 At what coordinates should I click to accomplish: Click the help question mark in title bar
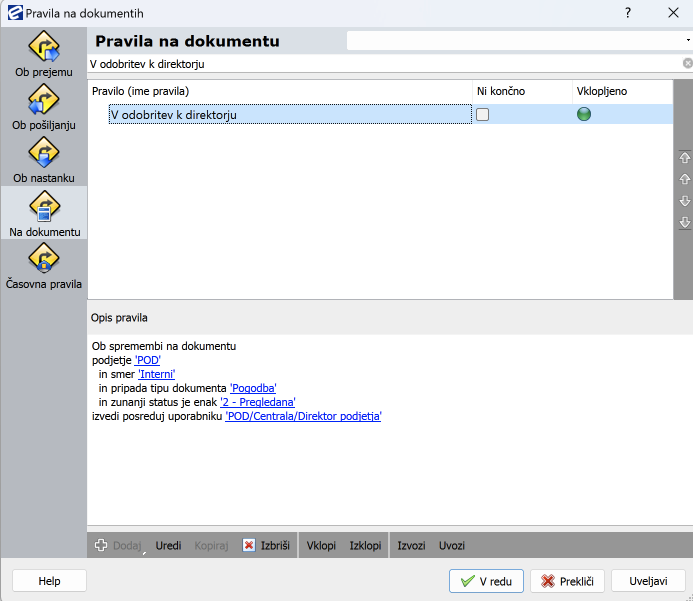[627, 13]
